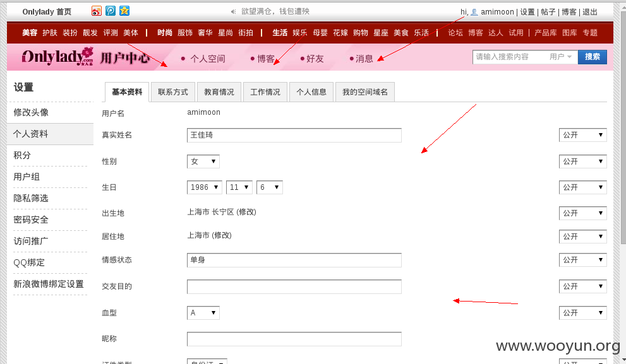Click the 星座 link in red navbar
Viewport: 626px width, 364px height.
coord(381,33)
